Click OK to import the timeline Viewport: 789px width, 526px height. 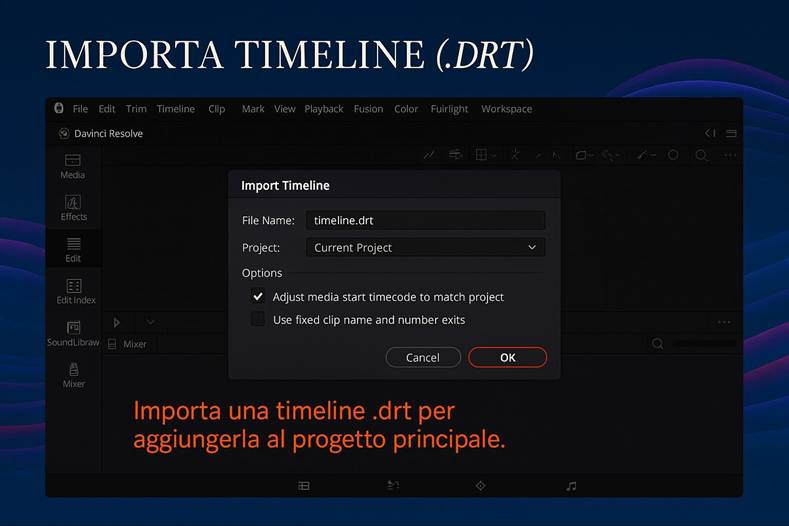[507, 357]
